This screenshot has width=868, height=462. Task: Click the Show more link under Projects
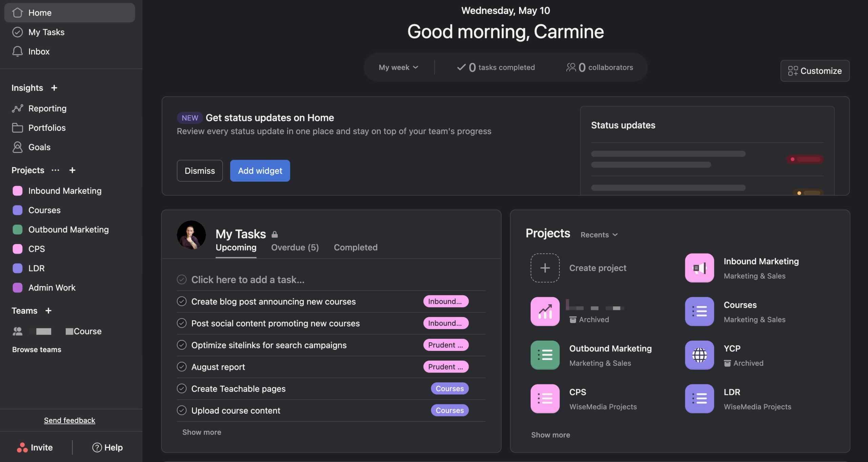click(x=550, y=435)
